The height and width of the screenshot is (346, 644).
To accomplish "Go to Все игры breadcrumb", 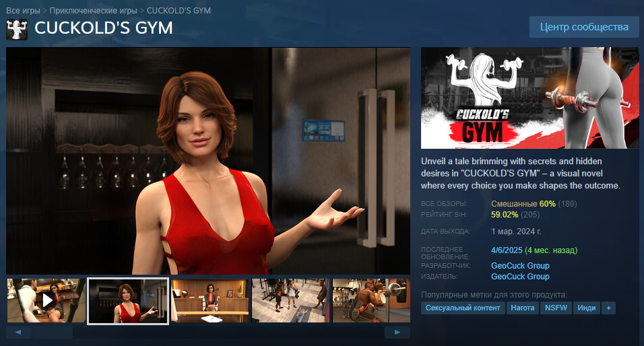I will 23,11.
